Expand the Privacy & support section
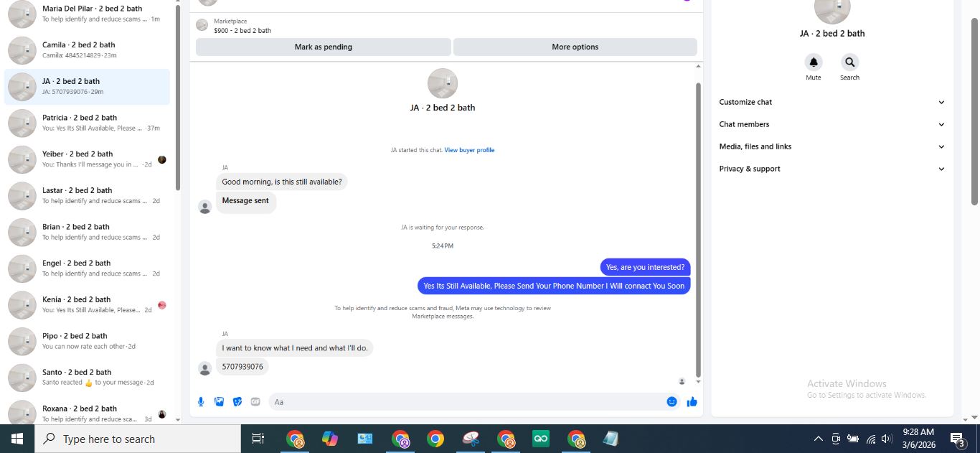The width and height of the screenshot is (980, 453). 832,169
